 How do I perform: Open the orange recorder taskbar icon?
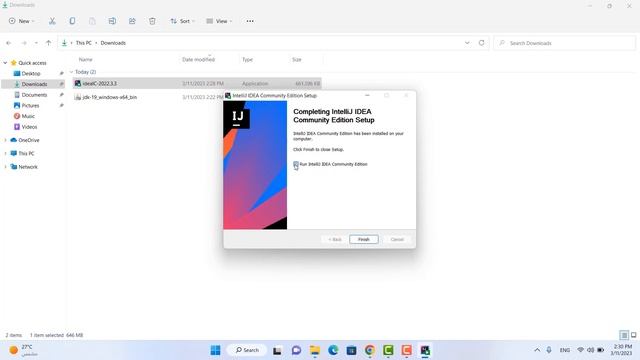click(407, 350)
